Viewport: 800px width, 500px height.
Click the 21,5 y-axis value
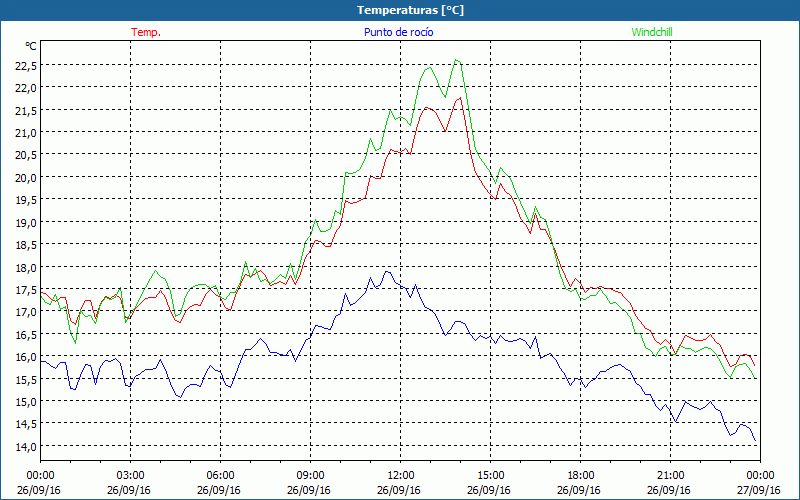pos(25,110)
